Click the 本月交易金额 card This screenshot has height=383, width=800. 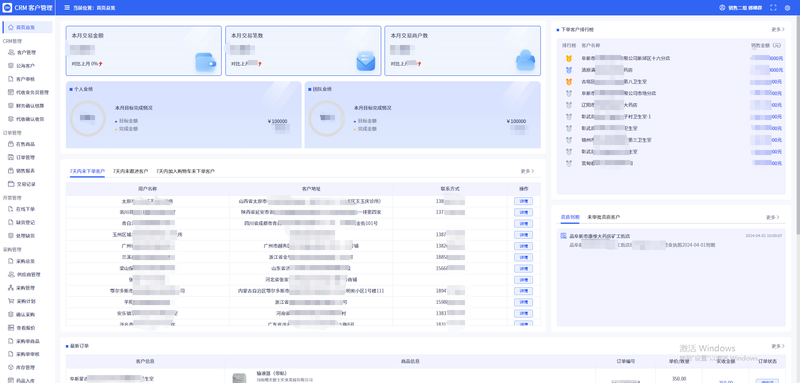pos(143,51)
